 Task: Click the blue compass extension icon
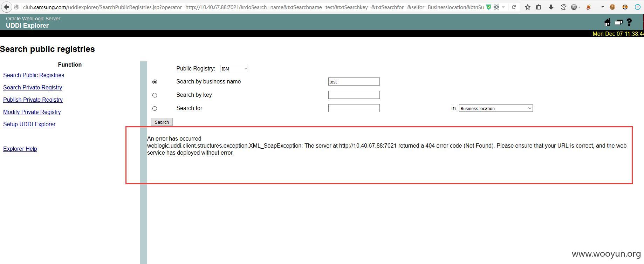tap(638, 7)
